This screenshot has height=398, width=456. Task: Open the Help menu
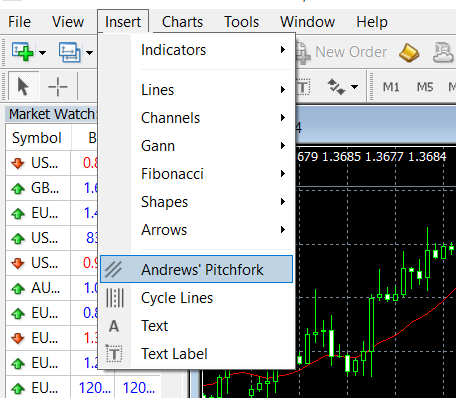pos(372,22)
